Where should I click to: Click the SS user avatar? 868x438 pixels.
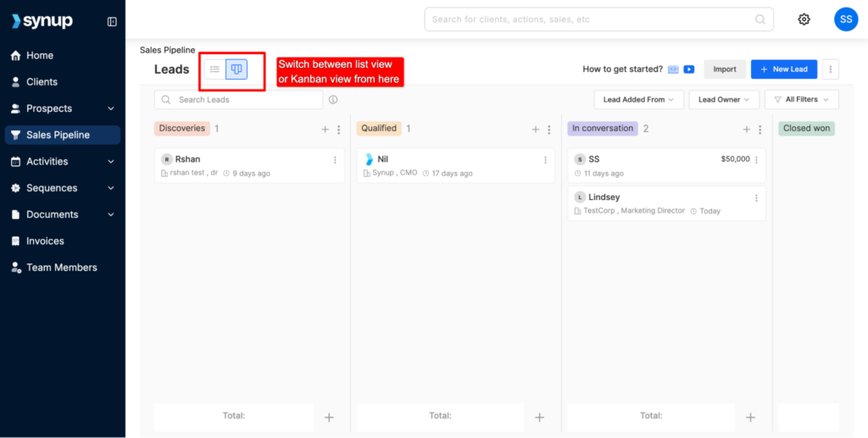point(845,19)
